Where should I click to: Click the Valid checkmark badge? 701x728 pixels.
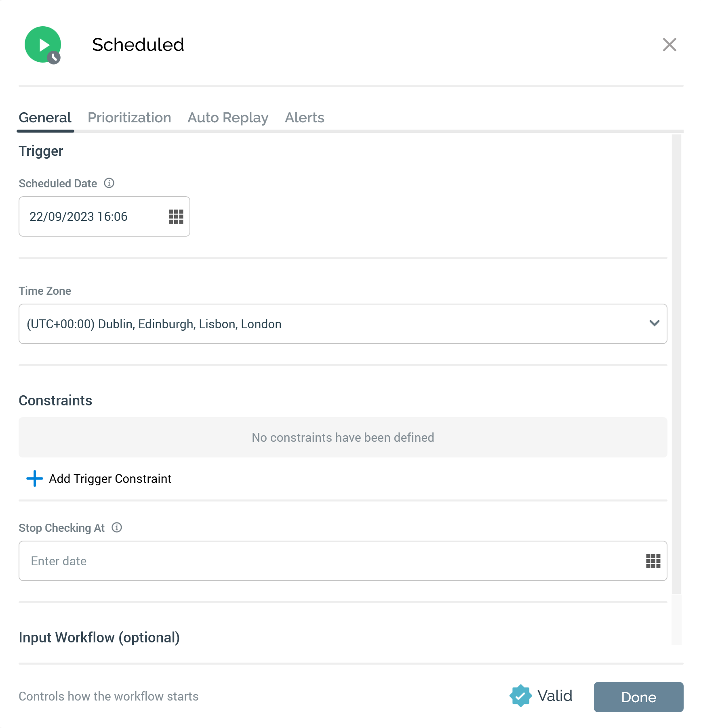coord(520,696)
